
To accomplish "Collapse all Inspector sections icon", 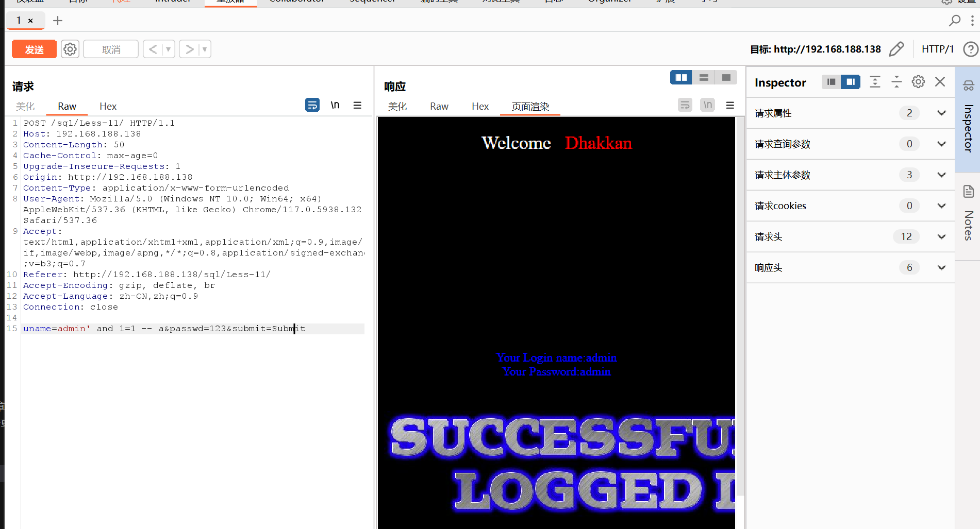I will [896, 81].
